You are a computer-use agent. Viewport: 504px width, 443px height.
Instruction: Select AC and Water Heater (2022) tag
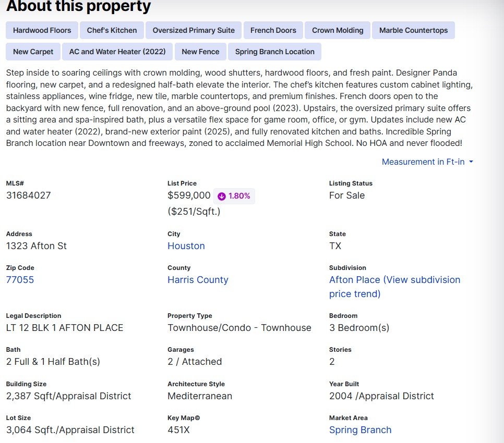point(117,52)
